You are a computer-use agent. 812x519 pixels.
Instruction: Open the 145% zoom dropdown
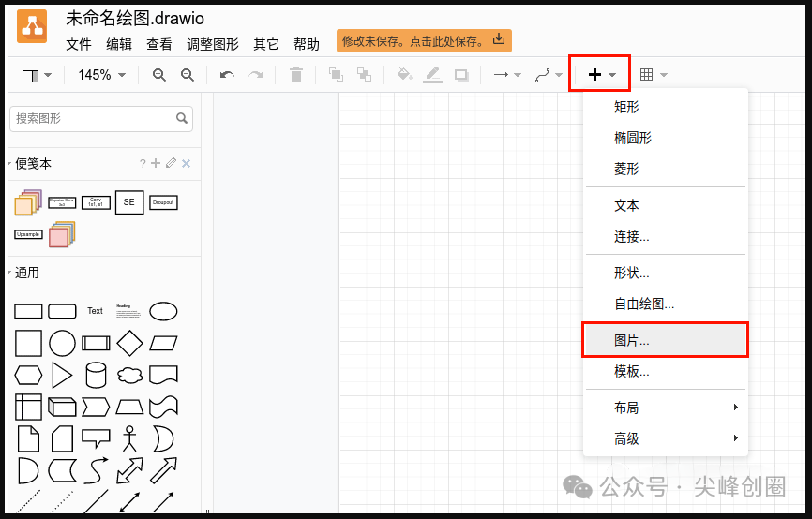click(x=101, y=75)
